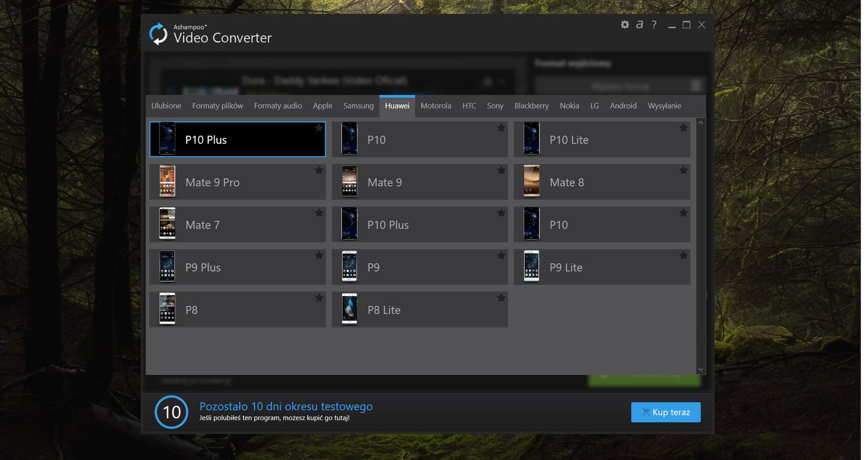Choose the P10 Lite phone preset
This screenshot has height=460, width=868.
click(x=602, y=139)
